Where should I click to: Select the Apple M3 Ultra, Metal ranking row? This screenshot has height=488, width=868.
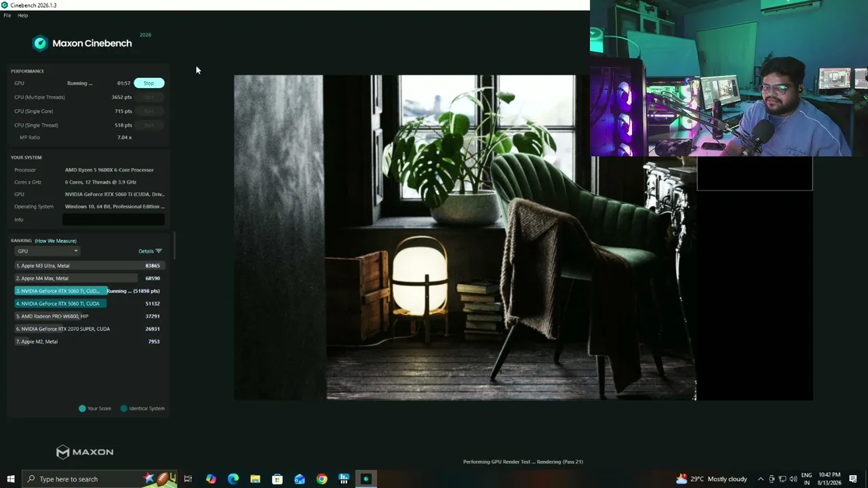coord(88,266)
